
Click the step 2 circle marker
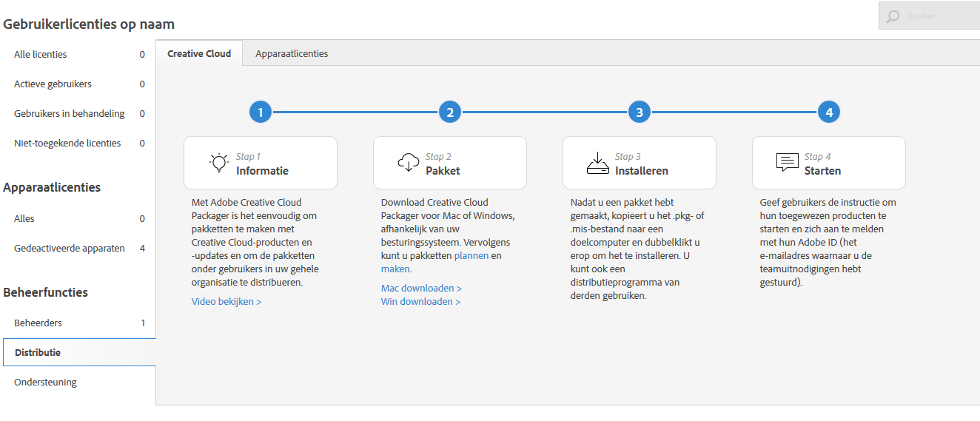pyautogui.click(x=450, y=112)
